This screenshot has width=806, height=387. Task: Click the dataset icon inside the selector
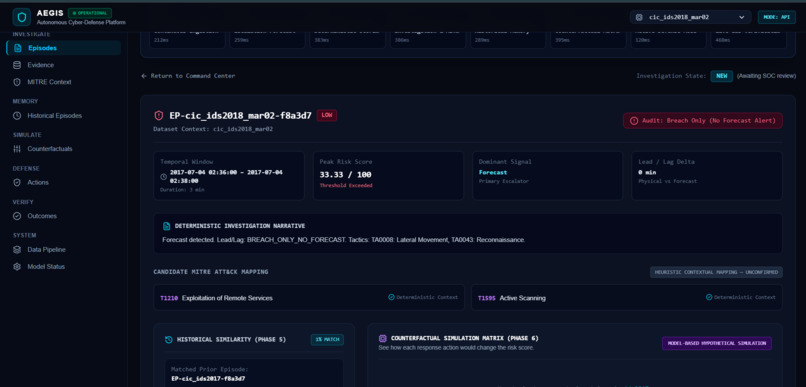(639, 17)
